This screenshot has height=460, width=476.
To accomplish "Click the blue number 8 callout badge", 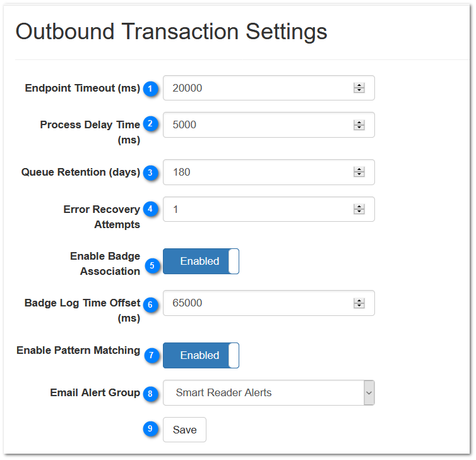I will (x=150, y=394).
